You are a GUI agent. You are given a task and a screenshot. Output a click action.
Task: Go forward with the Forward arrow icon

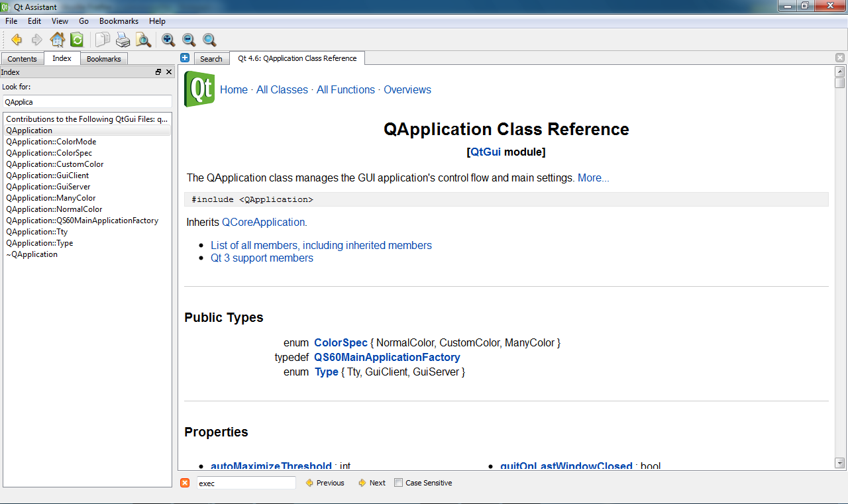click(x=37, y=40)
